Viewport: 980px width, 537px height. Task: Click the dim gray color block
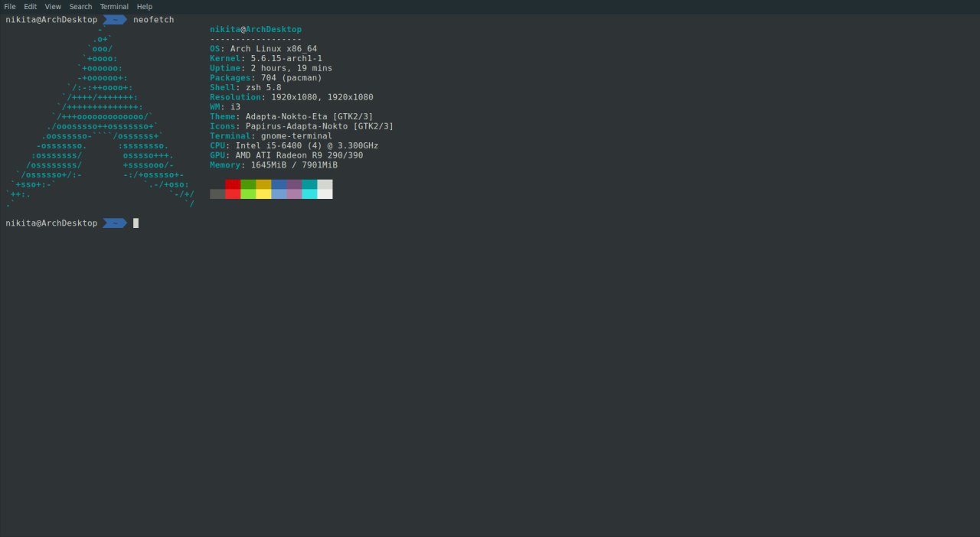(x=217, y=194)
